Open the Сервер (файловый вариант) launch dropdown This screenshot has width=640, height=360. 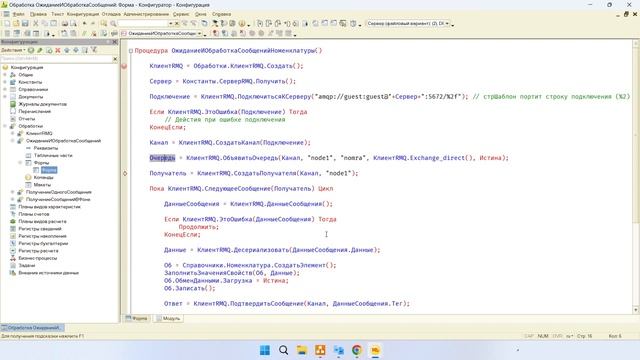pos(447,24)
